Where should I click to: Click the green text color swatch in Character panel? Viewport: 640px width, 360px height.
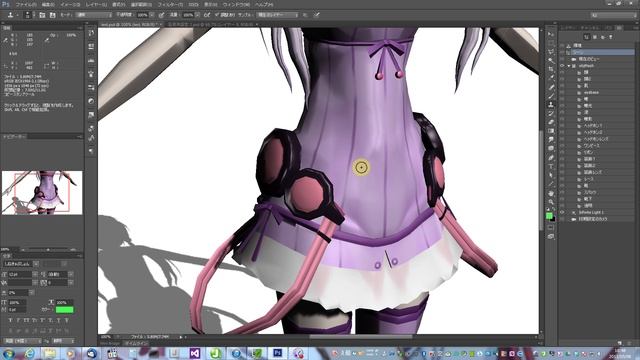pyautogui.click(x=64, y=310)
